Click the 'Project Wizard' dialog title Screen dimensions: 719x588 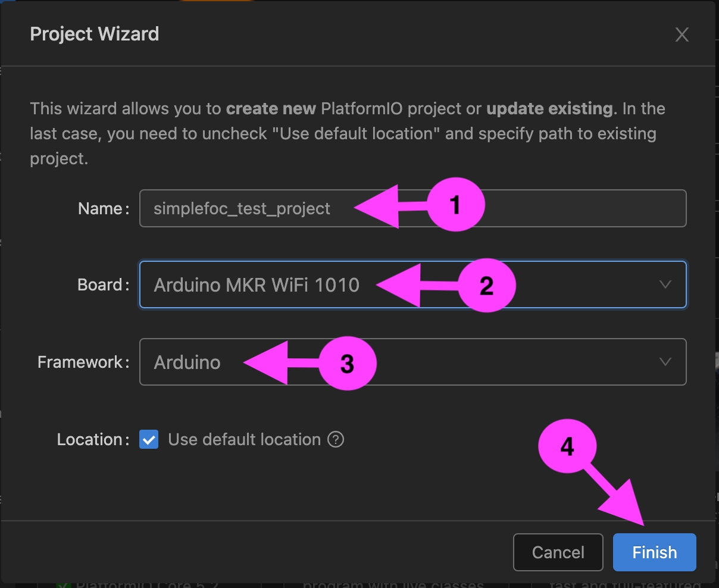pyautogui.click(x=95, y=34)
